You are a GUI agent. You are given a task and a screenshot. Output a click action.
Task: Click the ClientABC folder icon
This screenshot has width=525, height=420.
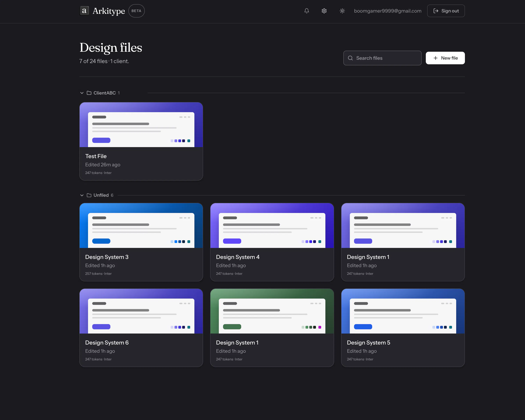click(x=89, y=93)
